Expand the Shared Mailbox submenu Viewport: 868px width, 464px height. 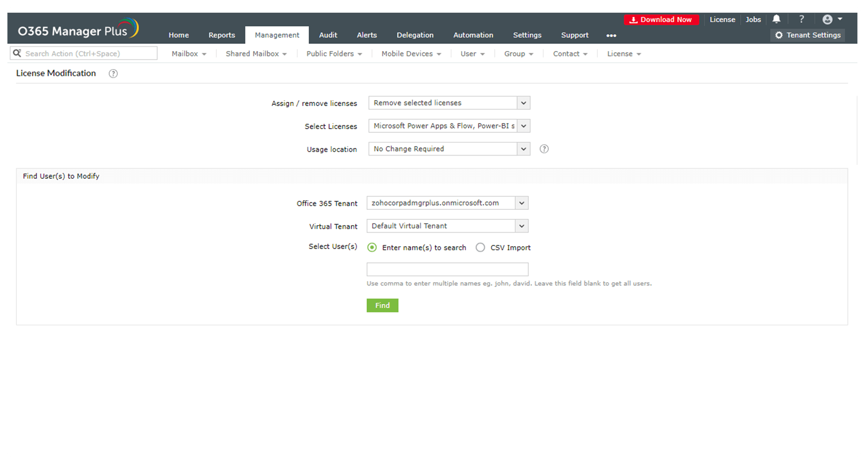tap(256, 54)
